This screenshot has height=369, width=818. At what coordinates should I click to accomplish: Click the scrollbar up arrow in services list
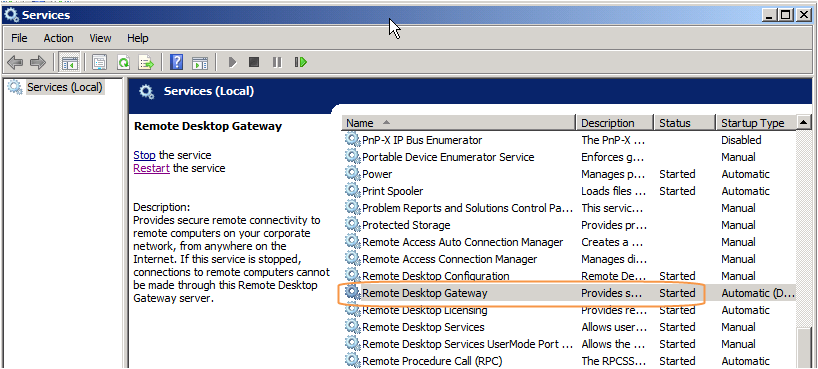pyautogui.click(x=804, y=123)
